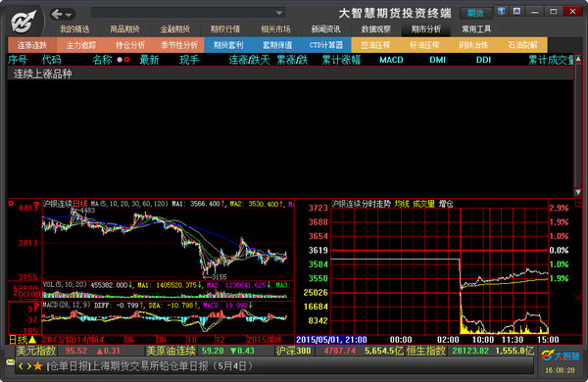Click the 美原油连续 ticker label
The image size is (588, 382).
171,351
